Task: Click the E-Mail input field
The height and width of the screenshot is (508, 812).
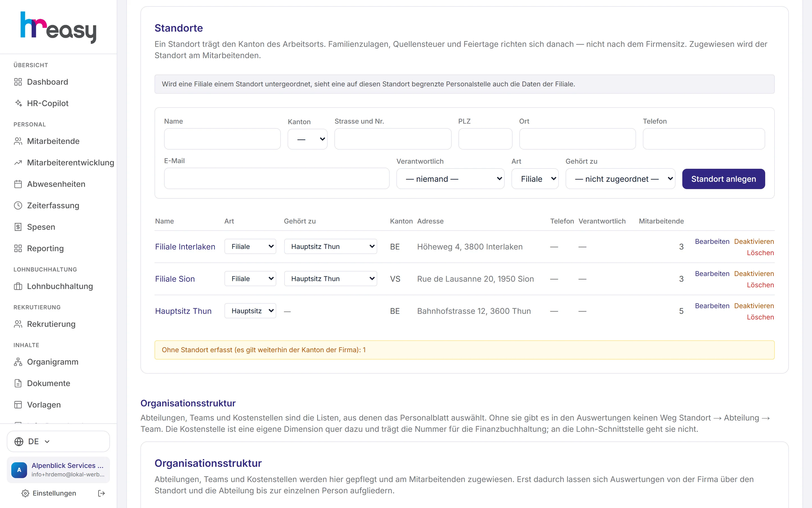Action: 277,178
